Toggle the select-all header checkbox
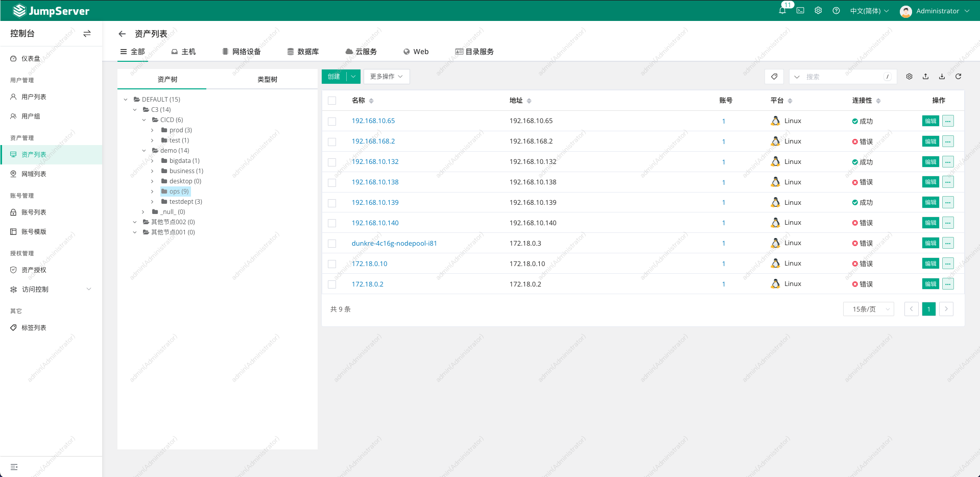Viewport: 980px width, 477px height. 332,101
